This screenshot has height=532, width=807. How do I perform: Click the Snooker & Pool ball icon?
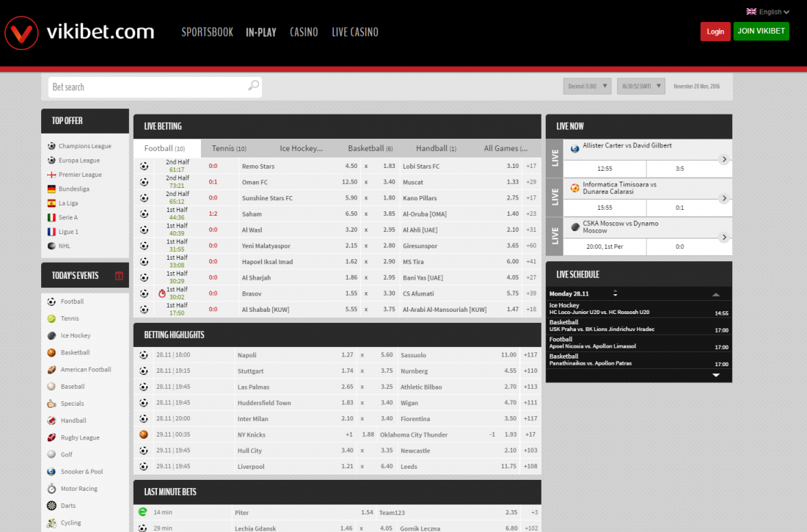[51, 471]
